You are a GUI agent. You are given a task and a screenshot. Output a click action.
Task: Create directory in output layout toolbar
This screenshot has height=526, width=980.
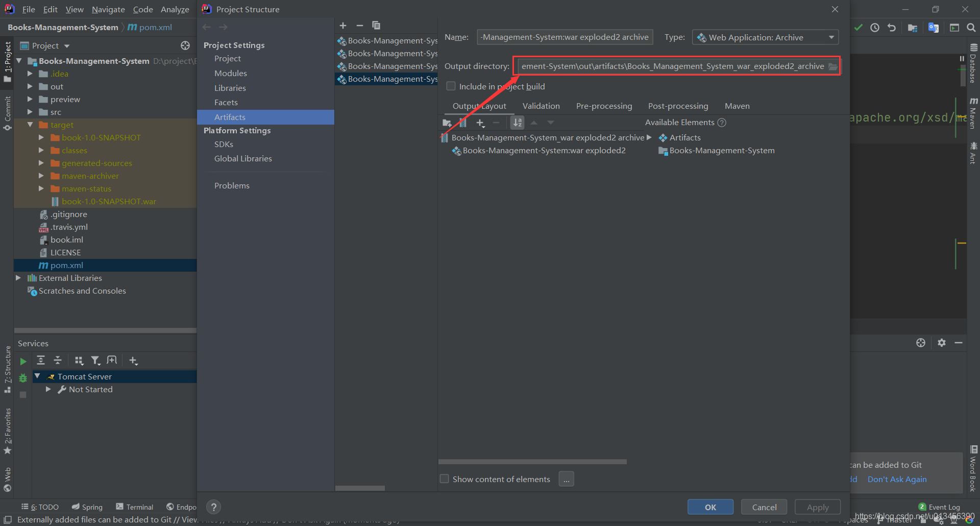click(x=447, y=123)
